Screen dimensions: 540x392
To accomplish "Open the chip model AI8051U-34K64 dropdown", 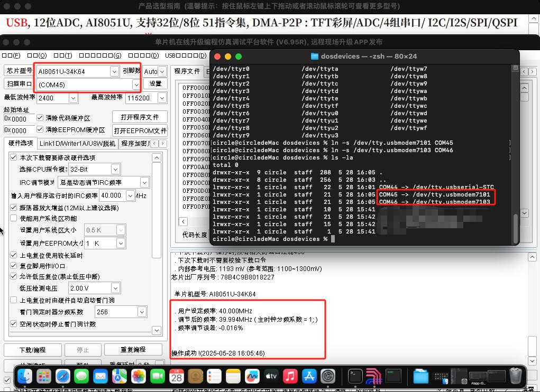I will click(114, 71).
